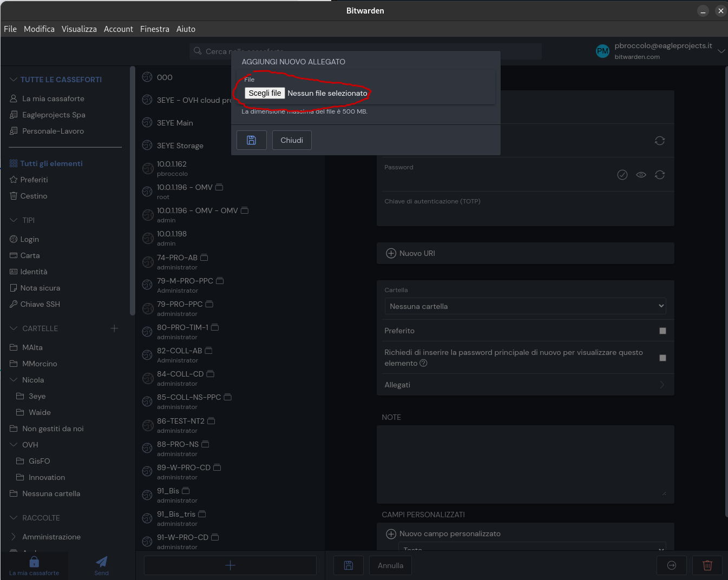
Task: Click the save icon next to Annulla
Action: click(349, 565)
